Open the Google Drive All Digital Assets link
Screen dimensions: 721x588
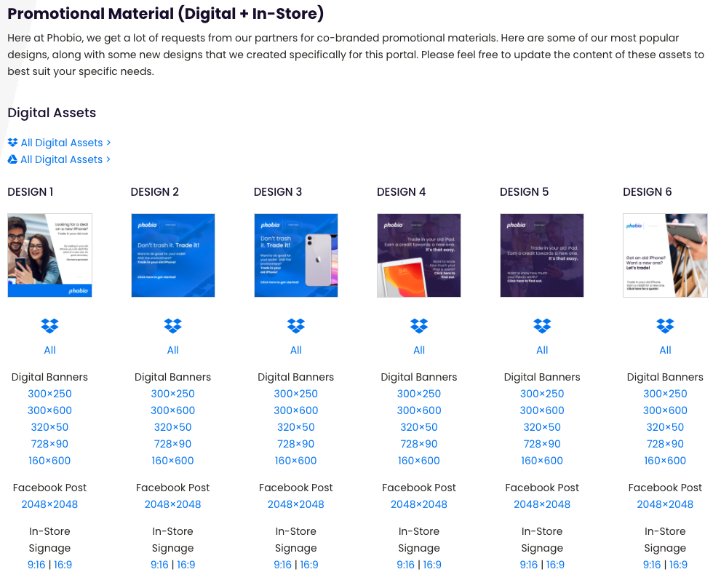click(x=65, y=159)
